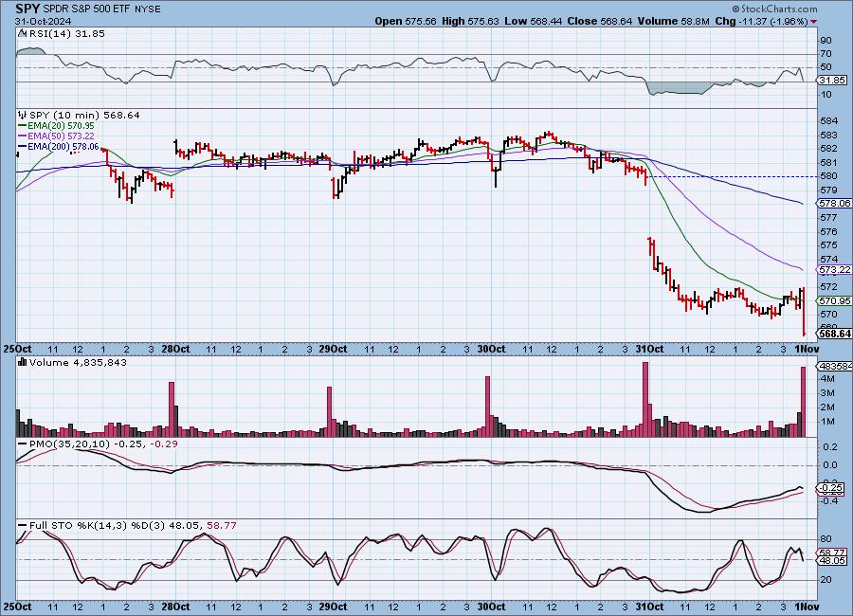This screenshot has height=616, width=853.
Task: Click 28Oct on the price chart date axis
Action: (175, 349)
